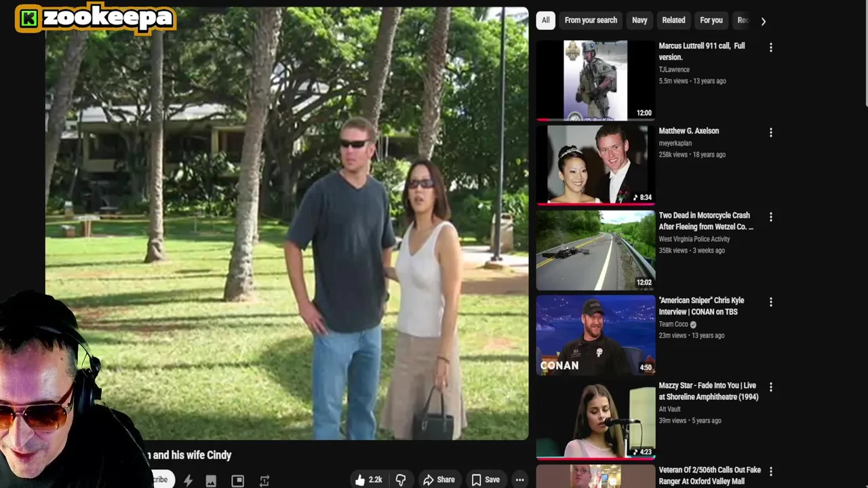The width and height of the screenshot is (868, 488).
Task: Click the dislike thumbs-down button
Action: click(x=401, y=479)
